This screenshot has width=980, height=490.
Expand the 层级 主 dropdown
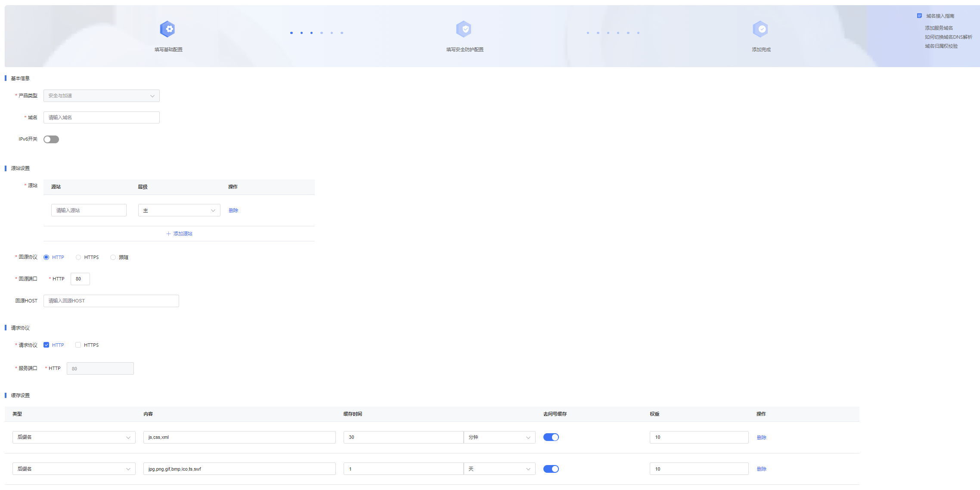179,210
